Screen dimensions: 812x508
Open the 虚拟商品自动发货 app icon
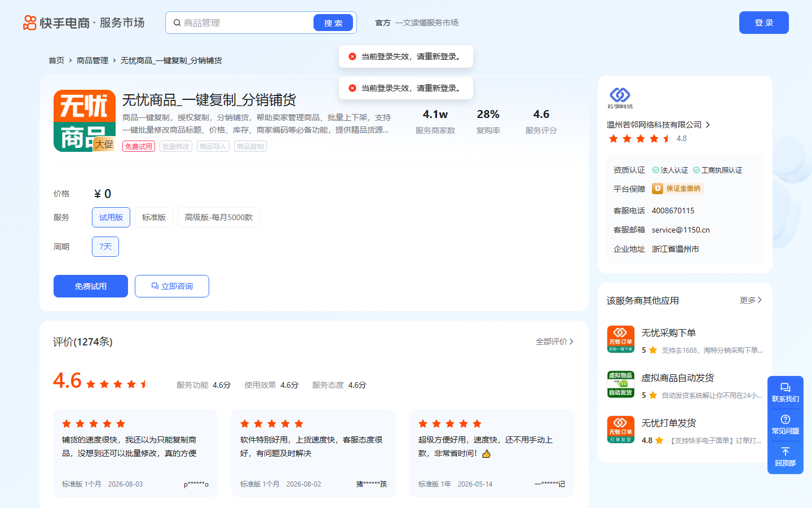[621, 384]
